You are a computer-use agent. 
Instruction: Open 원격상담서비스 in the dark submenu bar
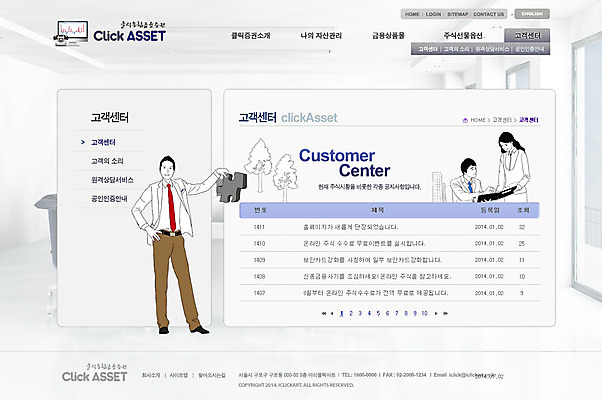(x=492, y=49)
